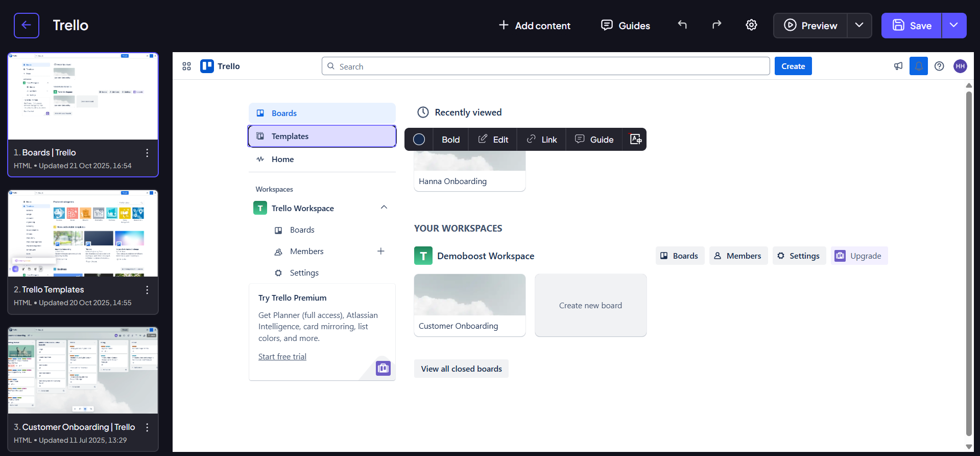Open Boards under Trello Workspace
Screen dimensions: 980x456
click(302, 230)
